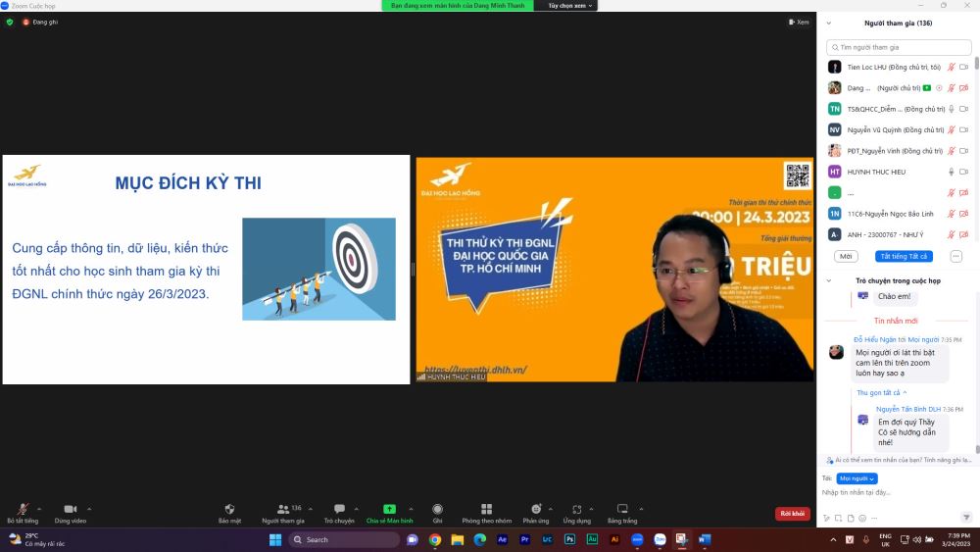Open Phòng theo nhóm breakout rooms
This screenshot has width=980, height=552.
(486, 510)
